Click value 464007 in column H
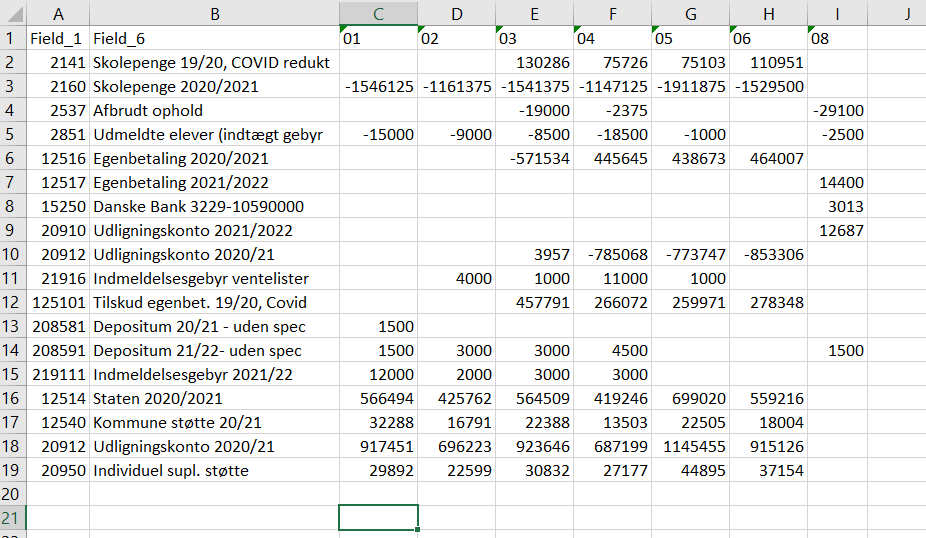This screenshot has height=538, width=926. pos(768,158)
